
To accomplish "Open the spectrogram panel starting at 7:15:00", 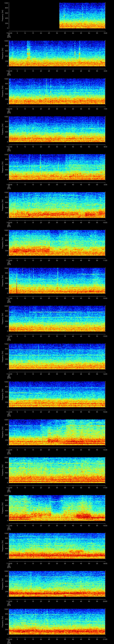I will (57, 432).
